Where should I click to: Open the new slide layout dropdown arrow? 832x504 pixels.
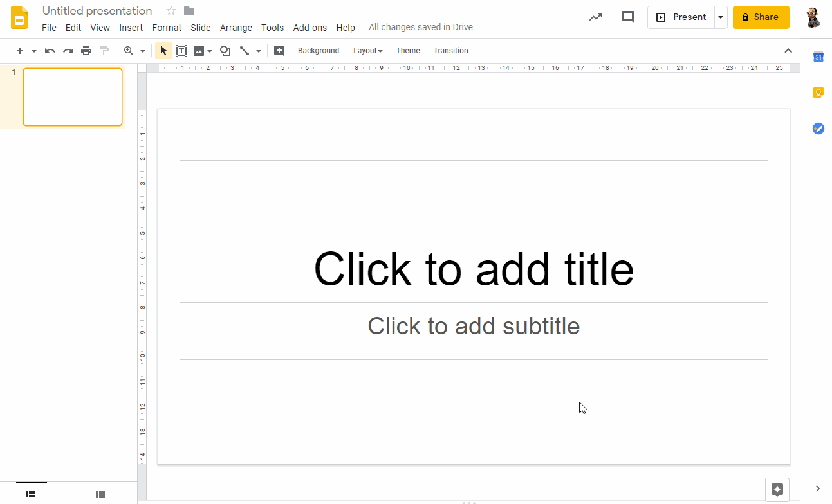[34, 51]
